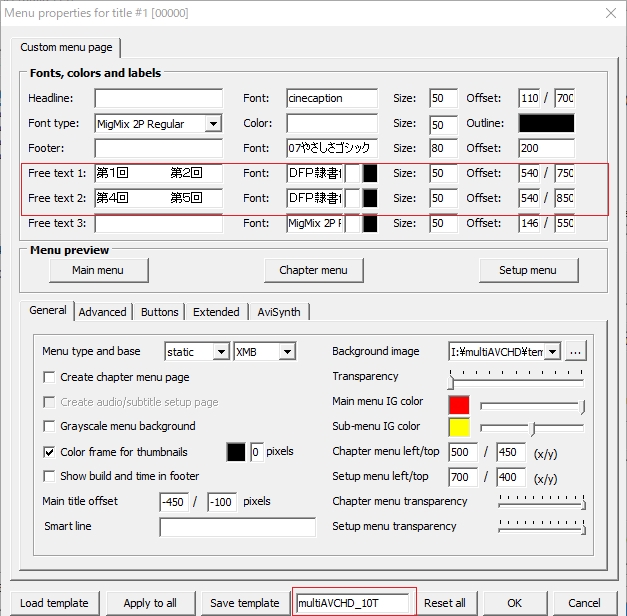Click the black thumbnail frame color swatch
The height and width of the screenshot is (616, 627).
[236, 452]
